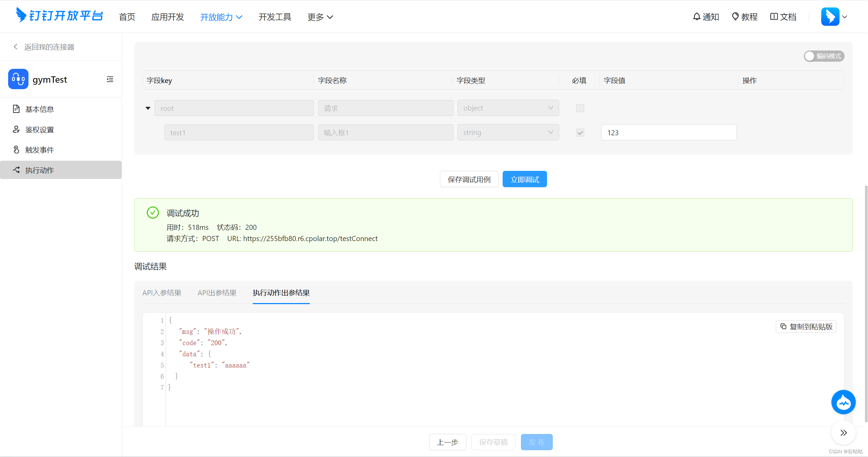The height and width of the screenshot is (457, 868).
Task: Click 返回我的连接器 link
Action: [49, 47]
